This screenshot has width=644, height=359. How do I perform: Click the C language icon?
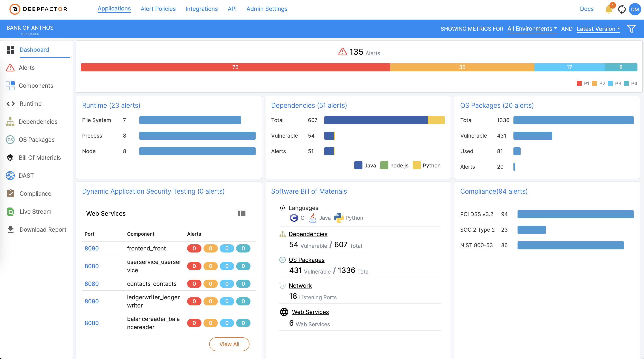pyautogui.click(x=294, y=218)
